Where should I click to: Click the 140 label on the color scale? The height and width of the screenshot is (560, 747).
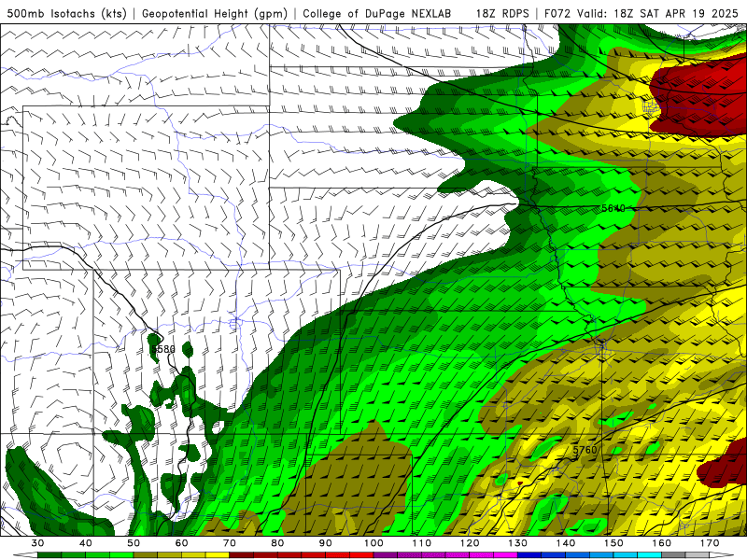click(566, 543)
